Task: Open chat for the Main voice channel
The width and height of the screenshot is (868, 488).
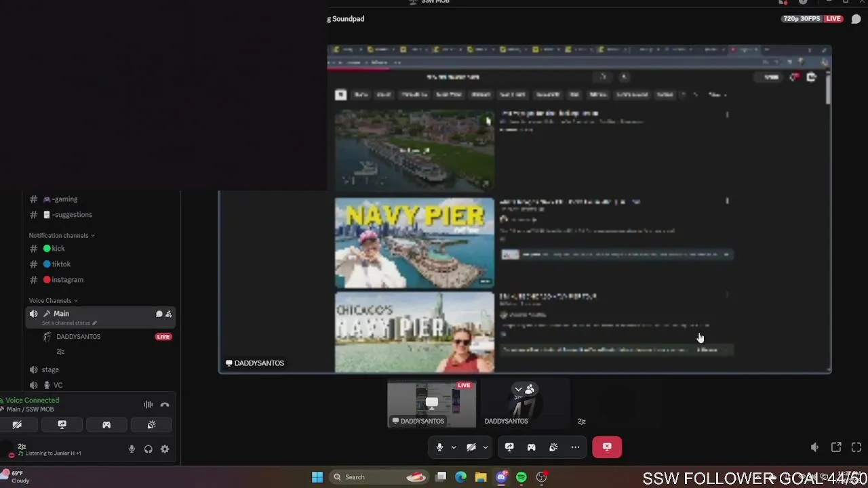Action: (159, 314)
